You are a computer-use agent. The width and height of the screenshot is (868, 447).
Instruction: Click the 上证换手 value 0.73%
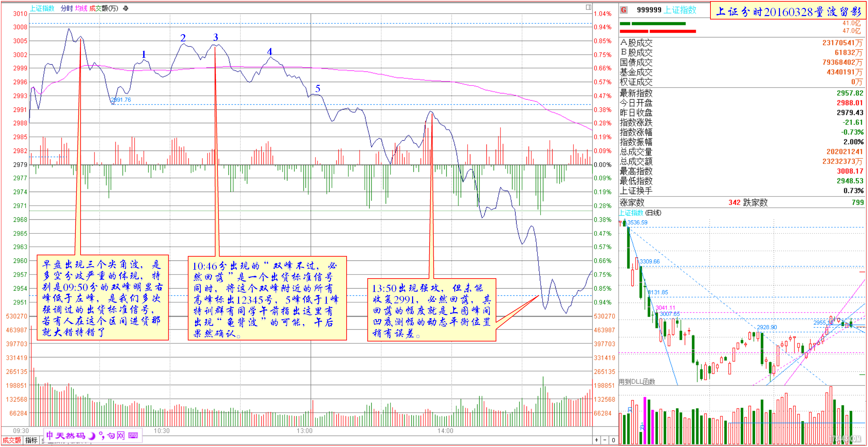click(853, 191)
